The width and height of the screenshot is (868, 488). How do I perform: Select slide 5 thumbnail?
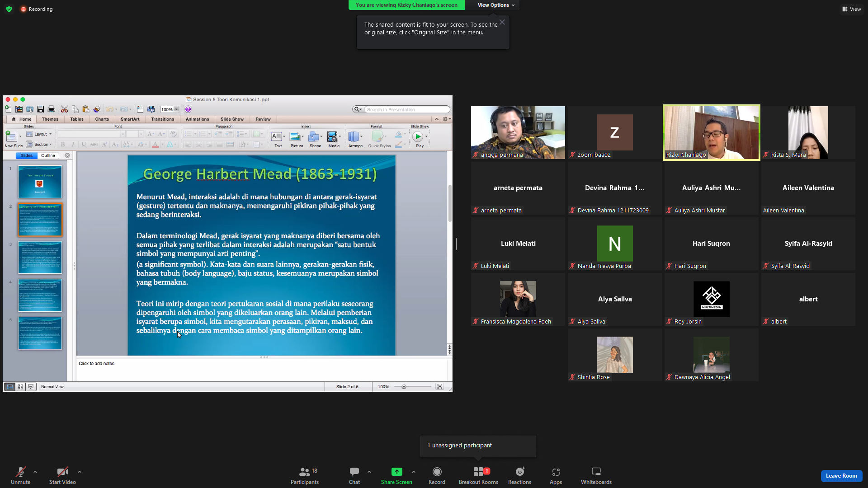click(x=40, y=333)
